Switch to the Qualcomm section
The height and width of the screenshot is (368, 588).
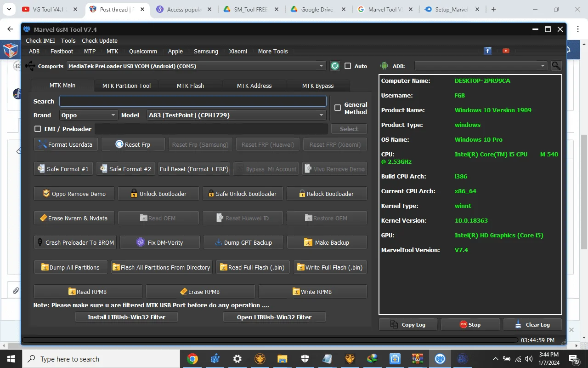point(143,51)
